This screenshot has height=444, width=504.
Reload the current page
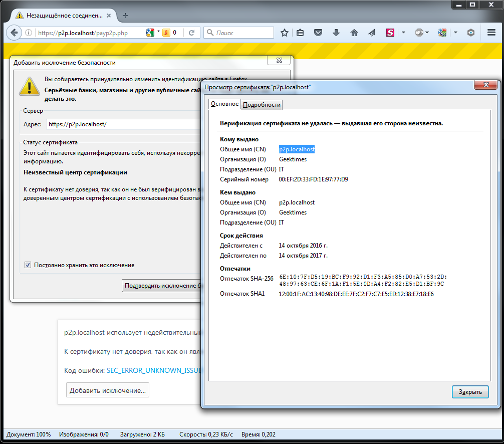point(191,33)
